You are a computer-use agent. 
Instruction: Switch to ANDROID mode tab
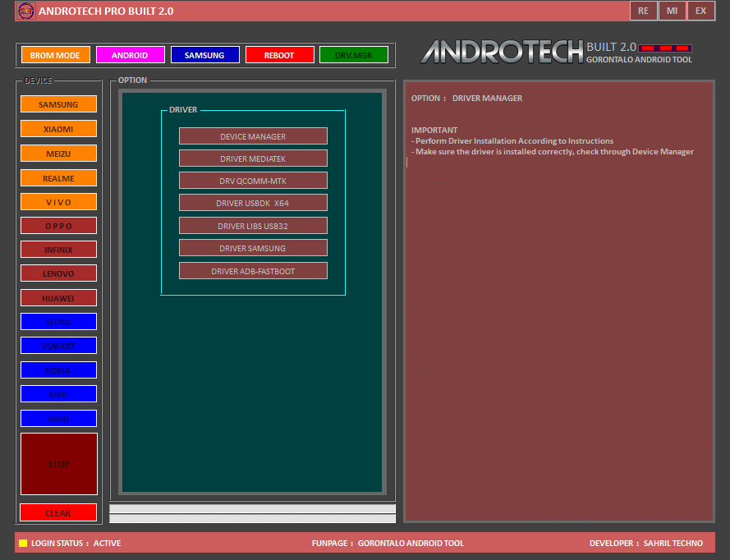(130, 55)
